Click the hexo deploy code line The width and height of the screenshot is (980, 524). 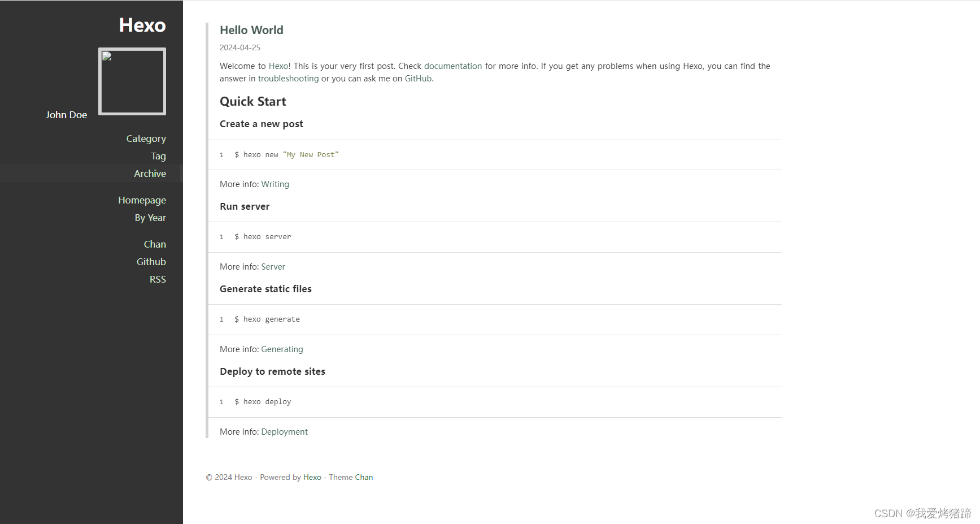(x=263, y=402)
